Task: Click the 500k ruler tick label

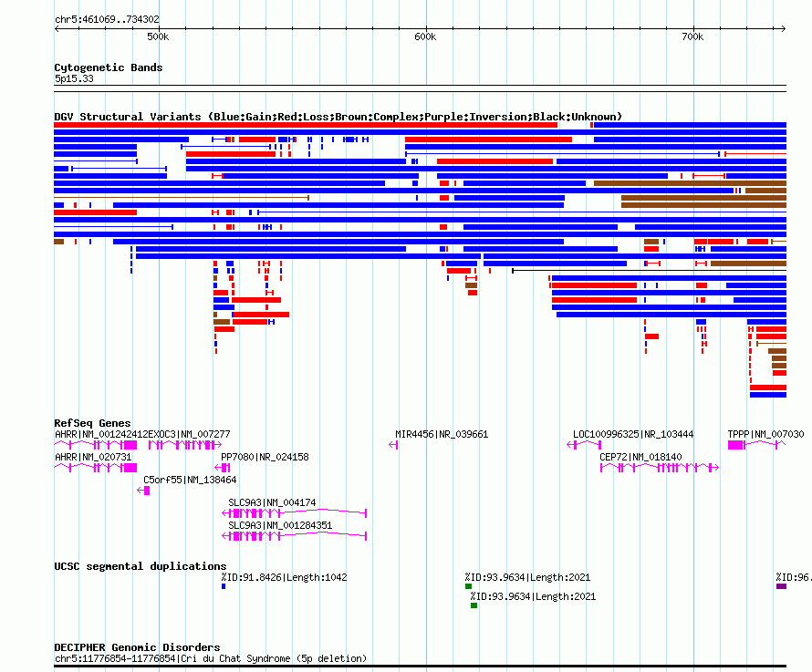Action: pyautogui.click(x=158, y=36)
